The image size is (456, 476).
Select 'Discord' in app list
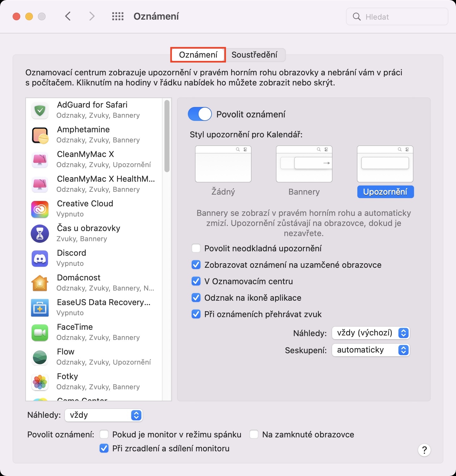coord(94,258)
